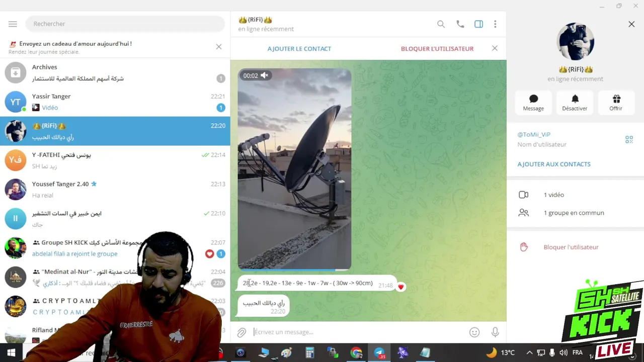Click the Rechercher search field
Viewport: 644px width, 362px height.
coord(126,24)
